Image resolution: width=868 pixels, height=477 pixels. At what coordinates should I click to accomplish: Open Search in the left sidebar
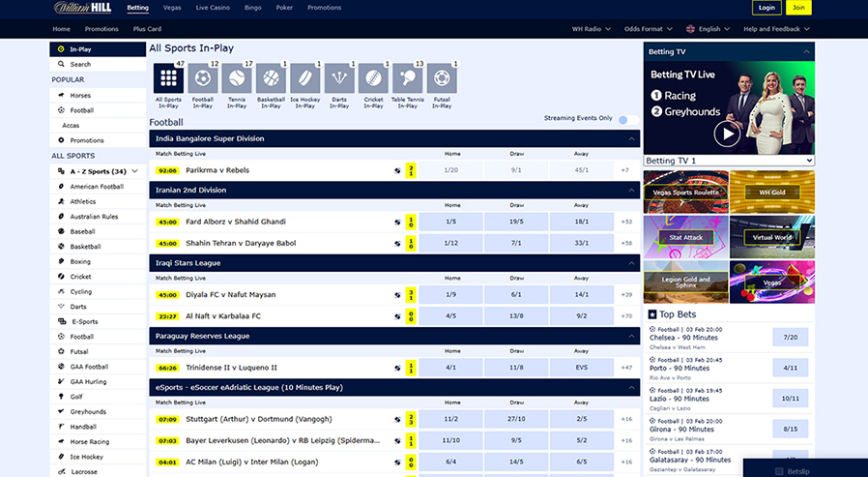tap(98, 64)
